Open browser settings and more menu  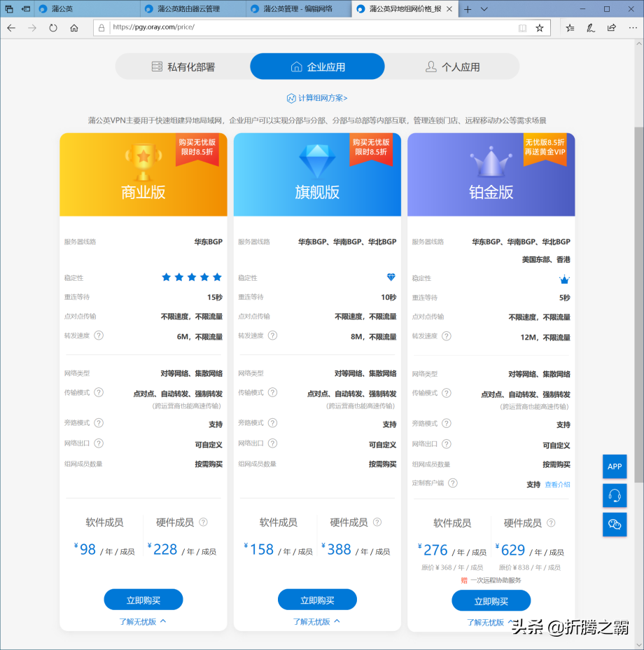[633, 28]
